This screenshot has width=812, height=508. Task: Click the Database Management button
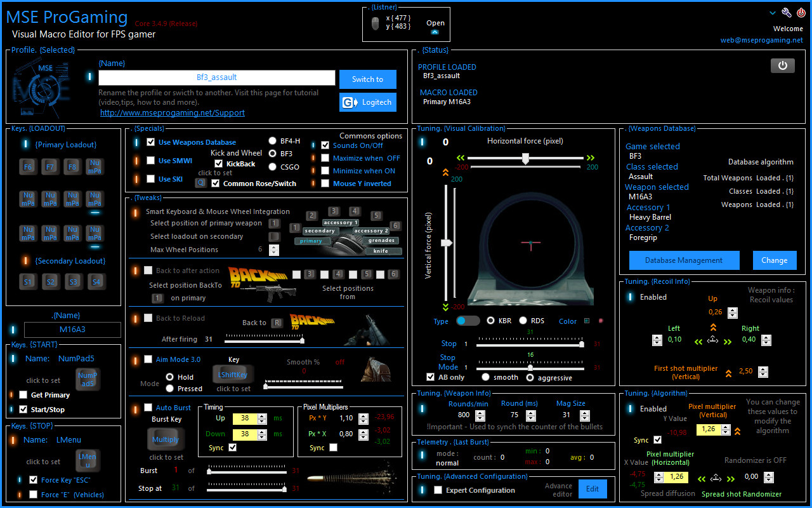[x=684, y=260]
